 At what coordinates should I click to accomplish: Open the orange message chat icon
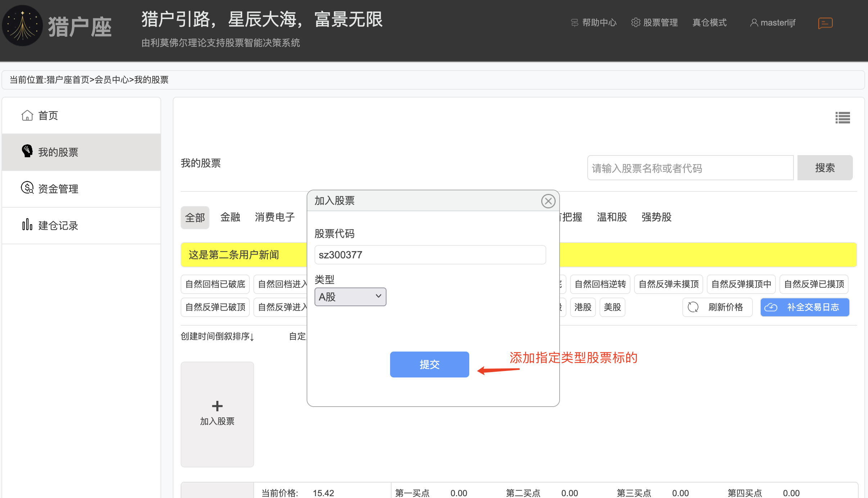click(x=825, y=23)
